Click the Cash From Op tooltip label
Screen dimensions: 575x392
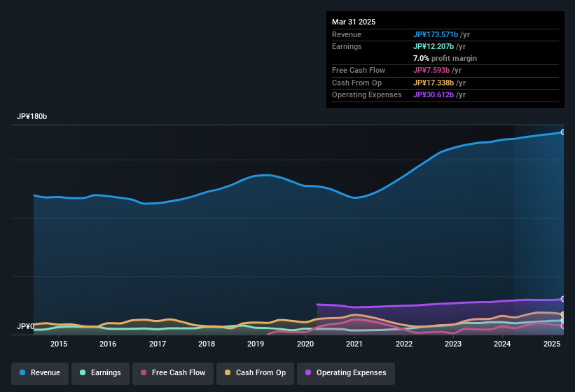click(356, 83)
